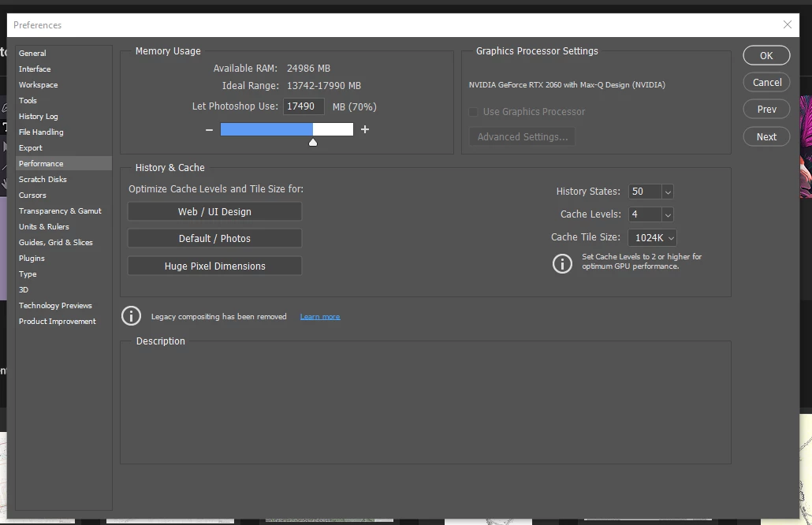Open the Learn more link
The image size is (812, 525).
[320, 317]
